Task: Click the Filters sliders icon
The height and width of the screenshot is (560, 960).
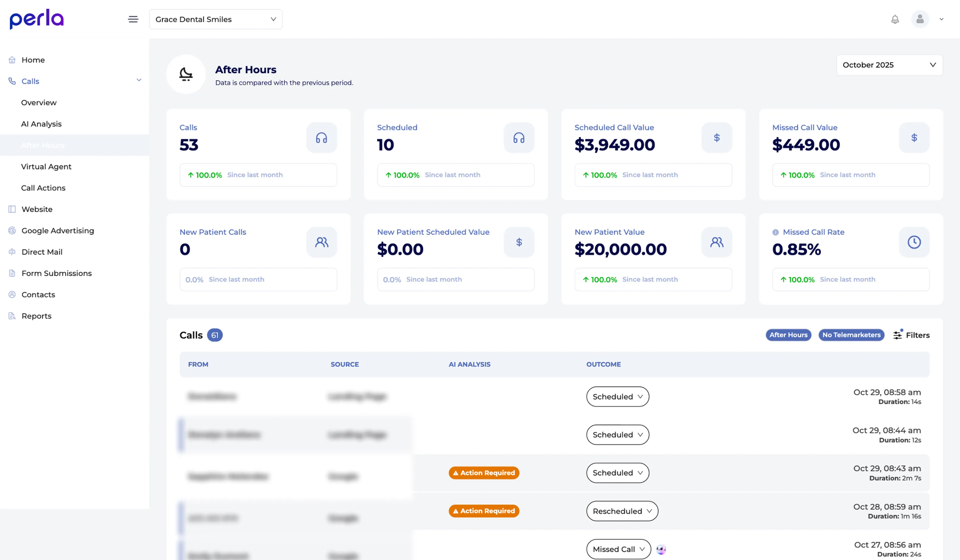Action: click(x=897, y=335)
